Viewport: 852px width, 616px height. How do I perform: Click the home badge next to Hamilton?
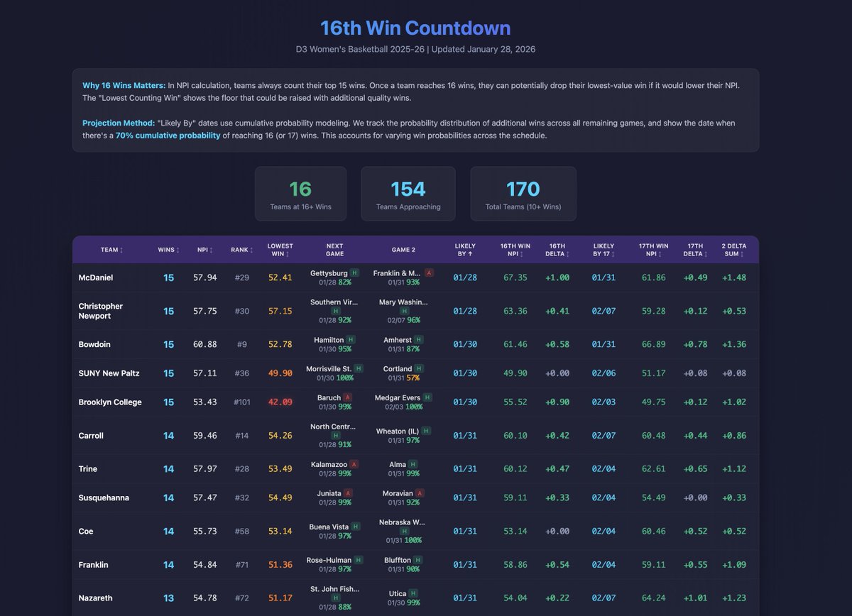(351, 340)
